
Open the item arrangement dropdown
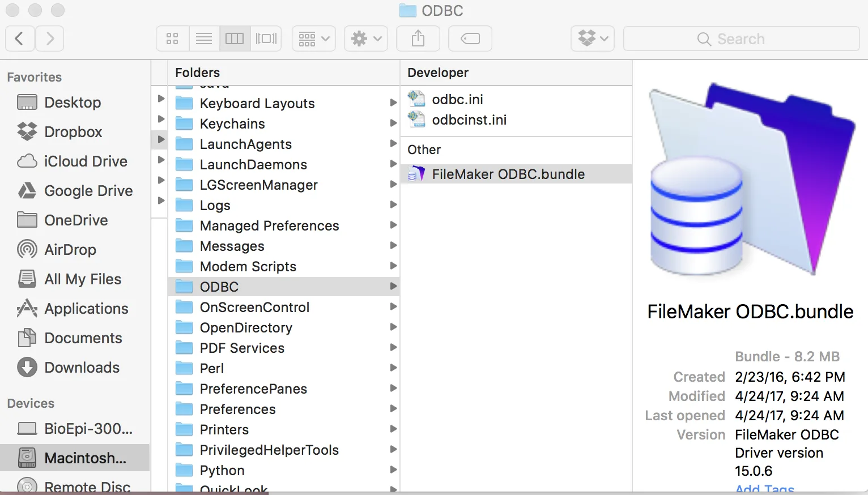coord(314,39)
